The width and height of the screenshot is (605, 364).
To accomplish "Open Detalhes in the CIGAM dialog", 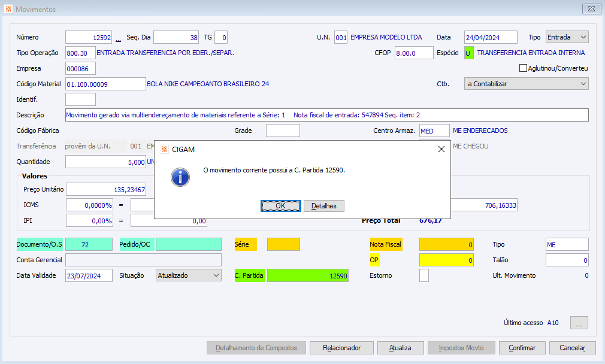I will [x=323, y=206].
